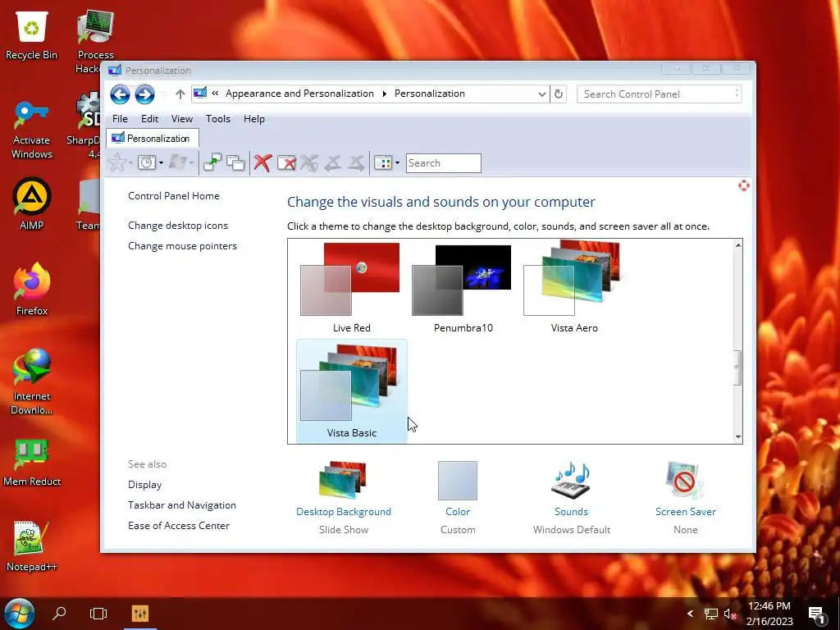
Task: Click the close window with red X icon
Action: [x=286, y=162]
